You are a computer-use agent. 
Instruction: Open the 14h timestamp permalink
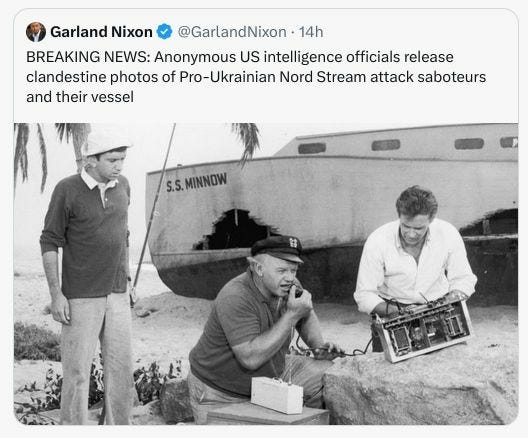point(311,32)
